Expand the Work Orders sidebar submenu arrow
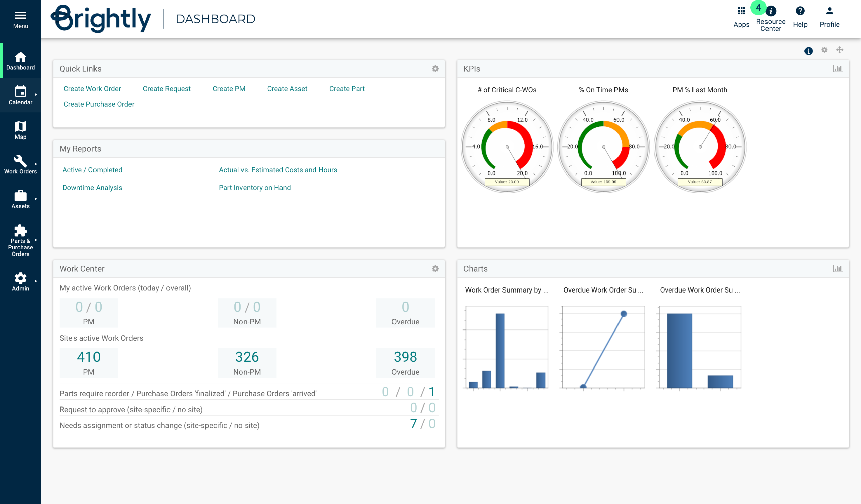Screen dimensions: 861x504 point(36,164)
